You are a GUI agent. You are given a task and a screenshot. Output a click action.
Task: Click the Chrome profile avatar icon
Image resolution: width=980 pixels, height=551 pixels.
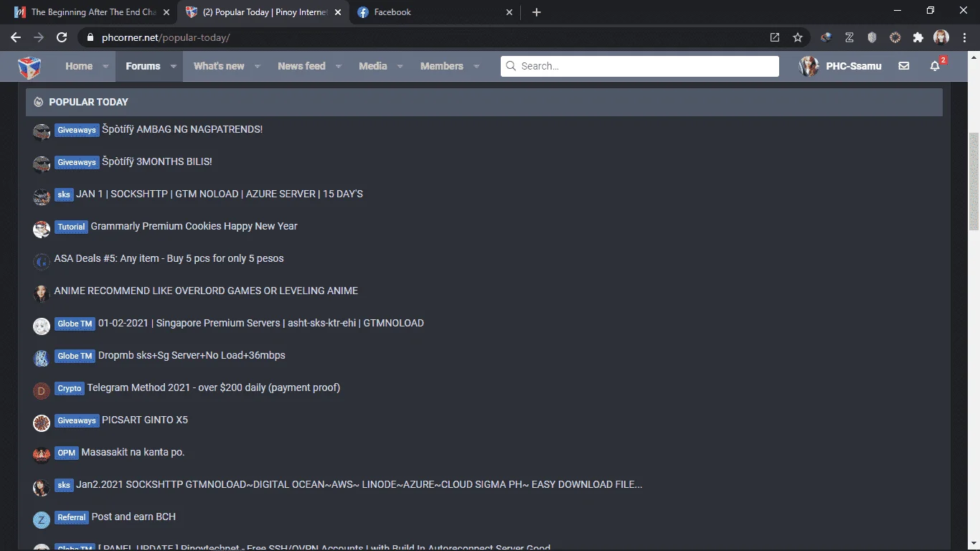coord(941,37)
